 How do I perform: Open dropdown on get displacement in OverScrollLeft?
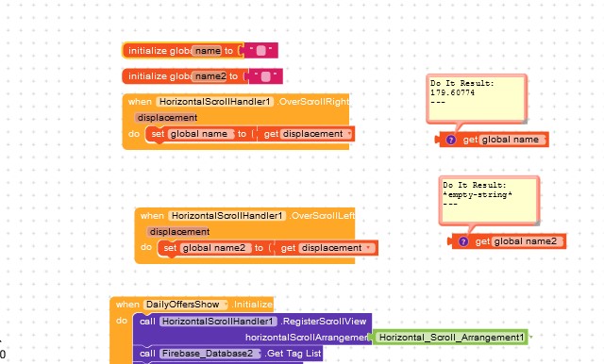tap(369, 248)
